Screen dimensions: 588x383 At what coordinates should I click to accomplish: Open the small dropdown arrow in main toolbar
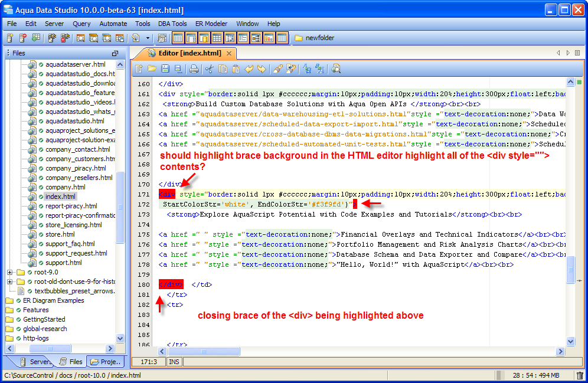(x=148, y=38)
